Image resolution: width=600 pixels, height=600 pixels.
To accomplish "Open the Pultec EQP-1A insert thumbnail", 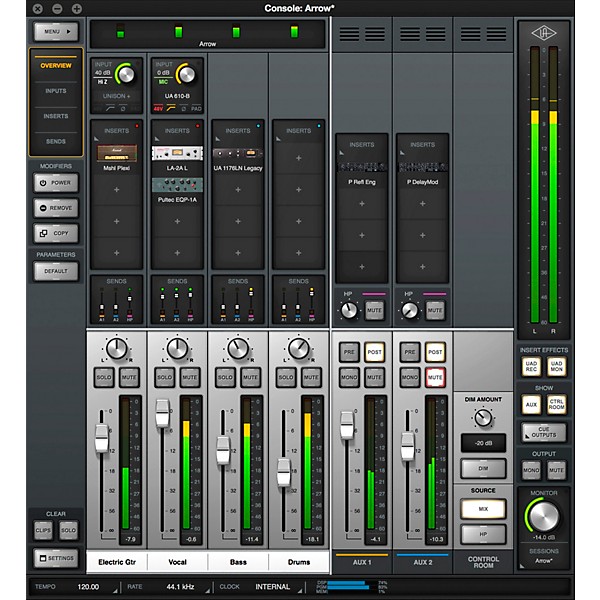I will tap(177, 185).
